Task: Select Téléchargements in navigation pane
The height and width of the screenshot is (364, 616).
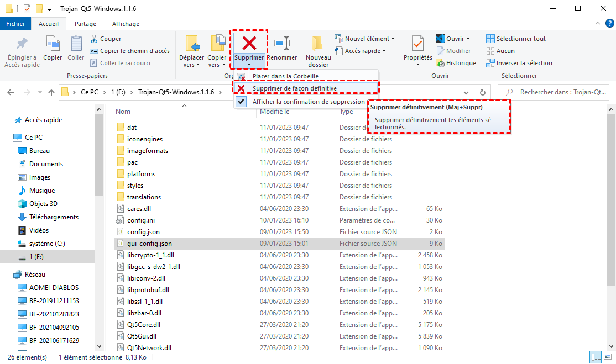Action: point(54,217)
